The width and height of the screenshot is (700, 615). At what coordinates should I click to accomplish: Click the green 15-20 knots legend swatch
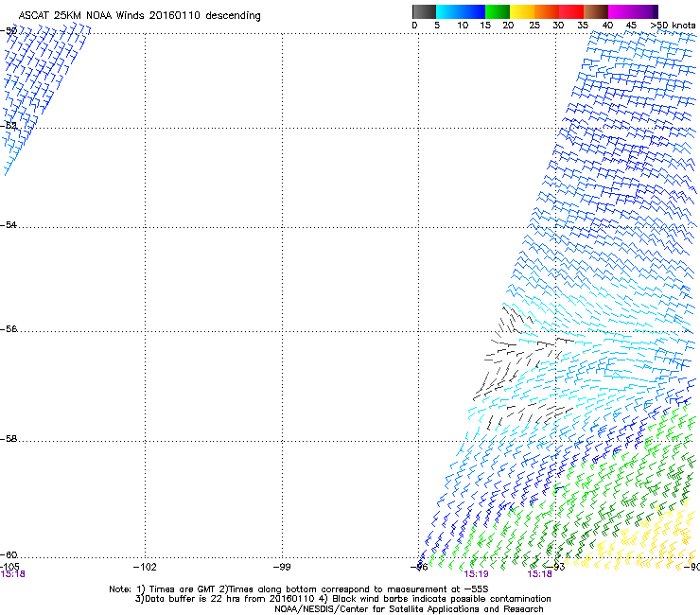pyautogui.click(x=498, y=11)
